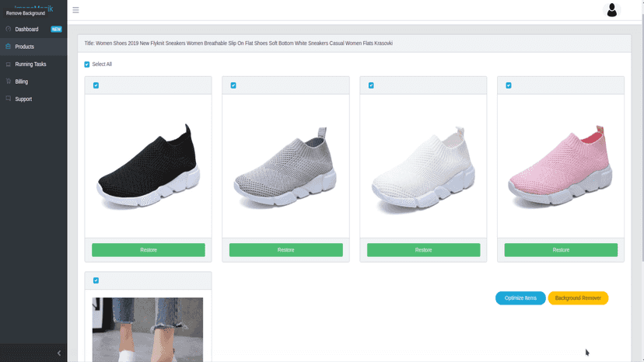Restore the black sneaker image
The height and width of the screenshot is (362, 644).
point(149,250)
